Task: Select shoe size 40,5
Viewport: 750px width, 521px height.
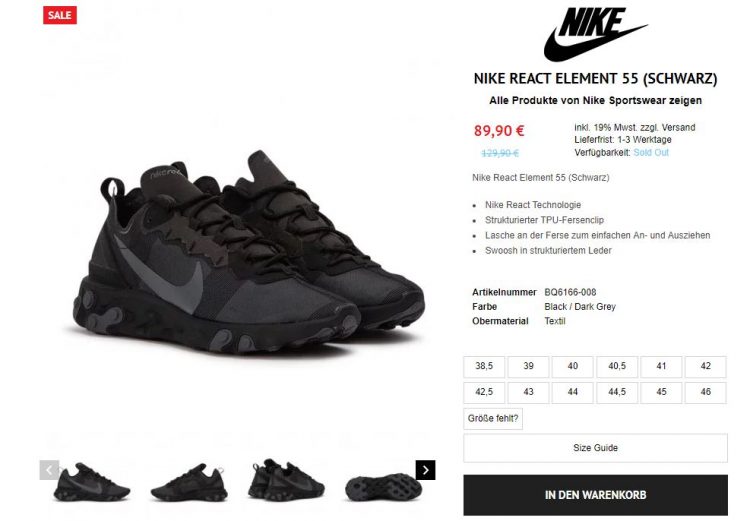Action: [617, 366]
